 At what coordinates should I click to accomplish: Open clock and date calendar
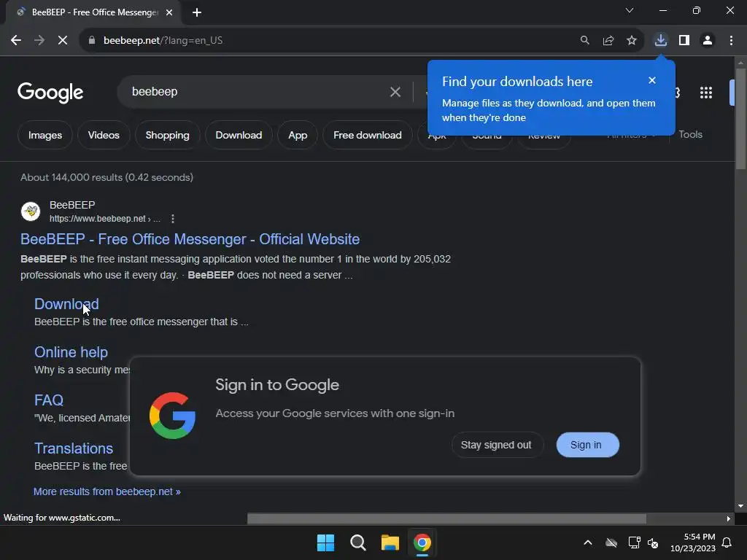(693, 542)
